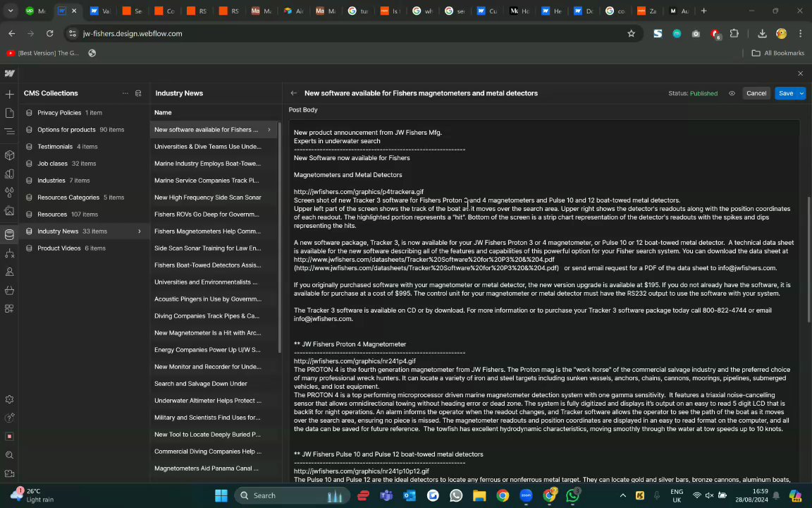Image resolution: width=812 pixels, height=508 pixels.
Task: Select the CMS database icon in sidebar
Action: (9, 234)
